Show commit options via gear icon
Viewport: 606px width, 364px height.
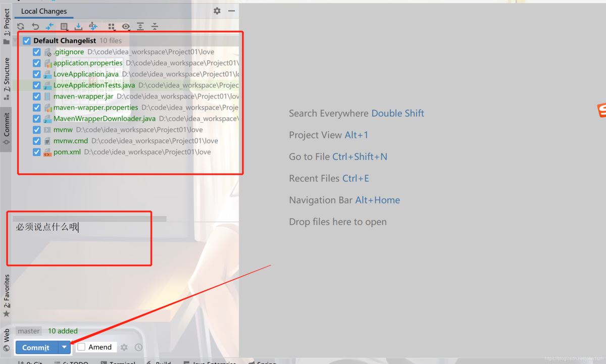click(x=124, y=347)
